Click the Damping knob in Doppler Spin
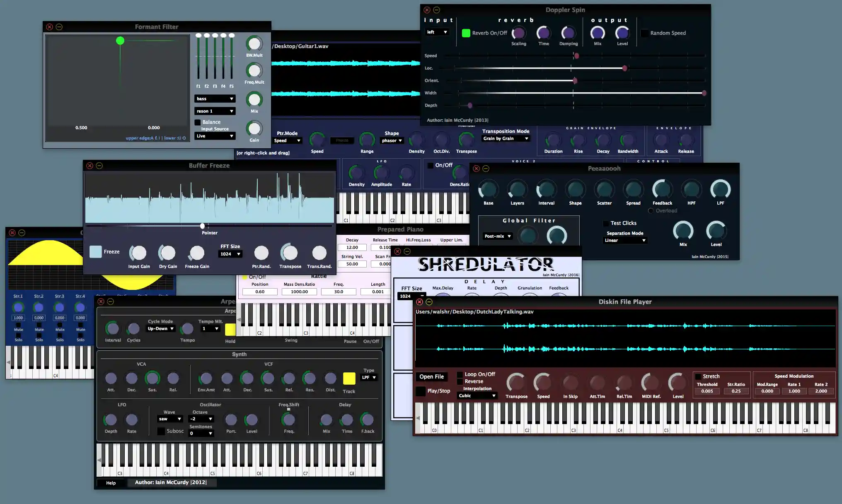Screen dimensions: 842x504 (x=568, y=34)
